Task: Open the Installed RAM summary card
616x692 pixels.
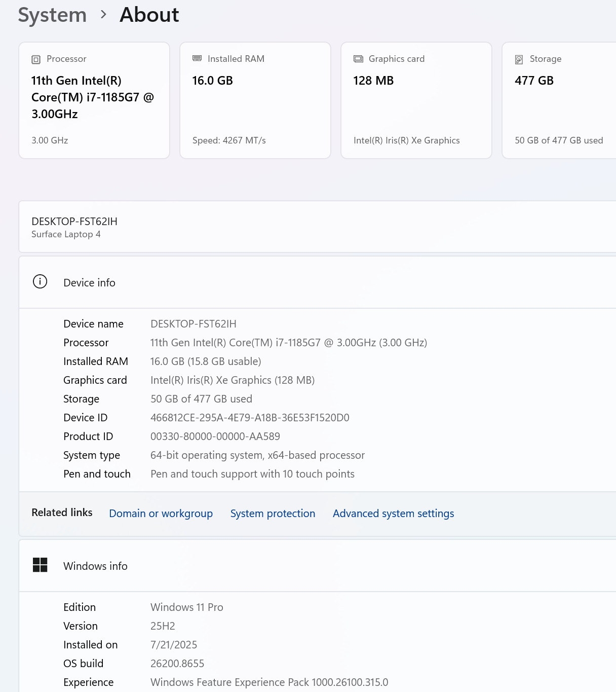Action: (255, 100)
